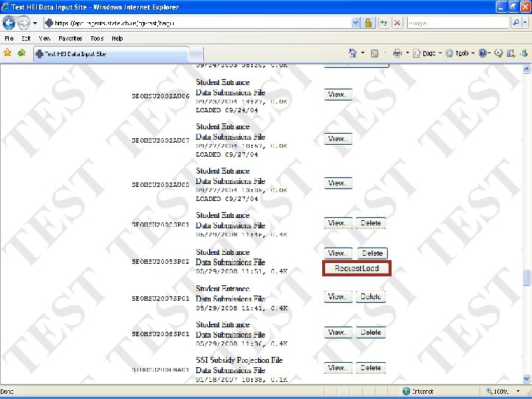Viewport: 532px width, 399px height.
Task: Click the icon left of Messenger in the command bar
Action: pyautogui.click(x=511, y=53)
